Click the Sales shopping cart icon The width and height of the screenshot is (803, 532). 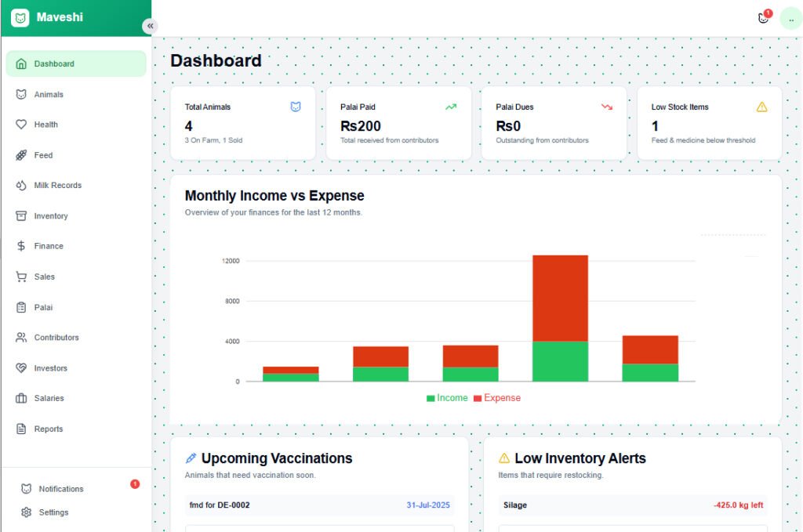coord(21,277)
